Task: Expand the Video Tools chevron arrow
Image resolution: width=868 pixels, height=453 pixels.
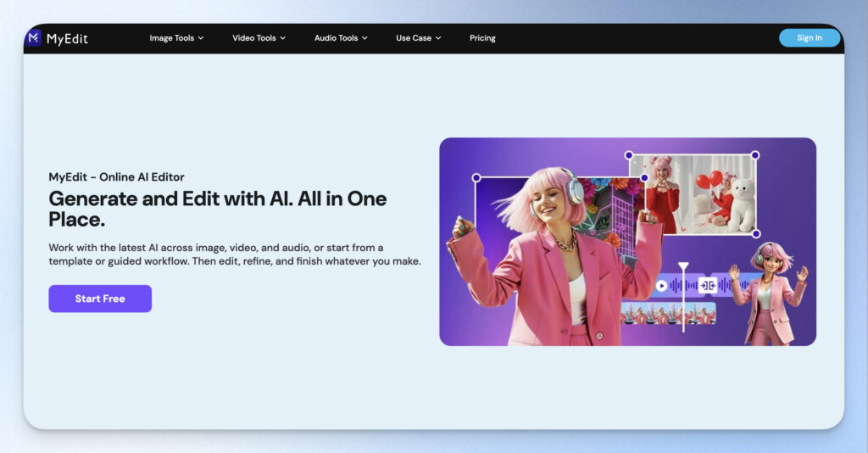Action: [283, 38]
